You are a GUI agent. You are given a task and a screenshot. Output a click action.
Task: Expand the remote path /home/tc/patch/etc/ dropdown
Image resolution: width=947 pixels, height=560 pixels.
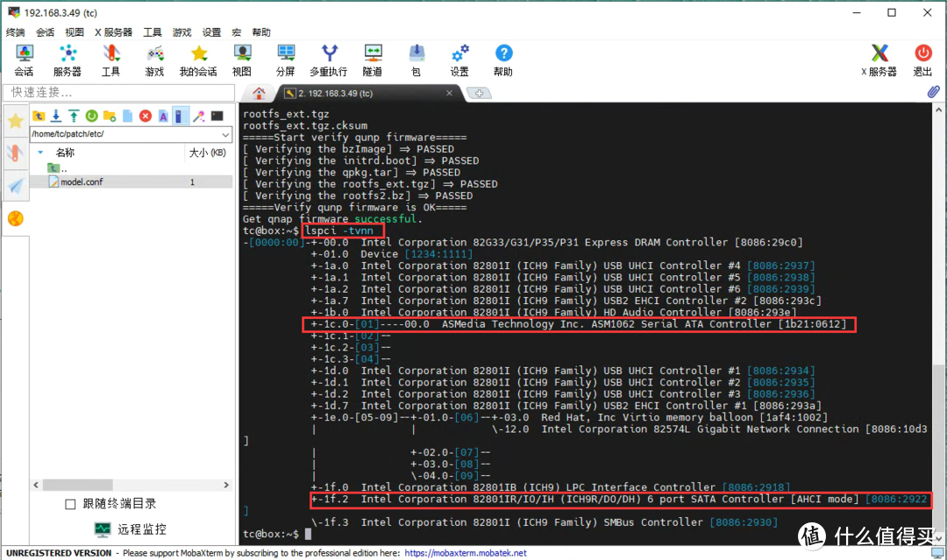tap(225, 134)
